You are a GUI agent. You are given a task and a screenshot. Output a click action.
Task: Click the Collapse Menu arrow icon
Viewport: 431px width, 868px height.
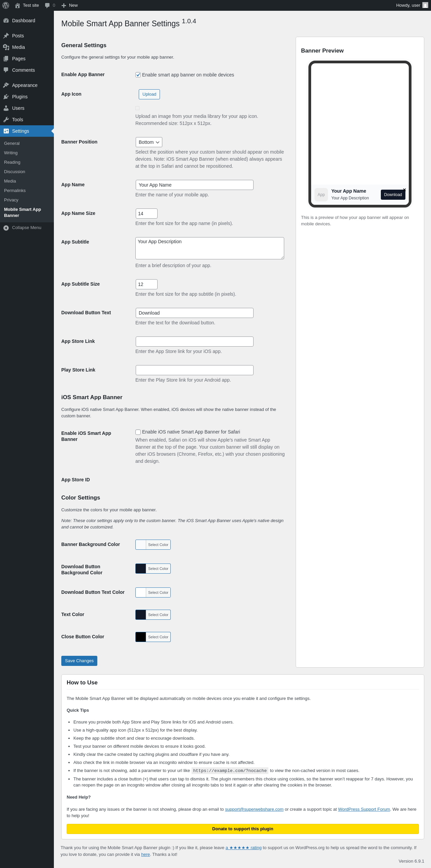[x=6, y=228]
